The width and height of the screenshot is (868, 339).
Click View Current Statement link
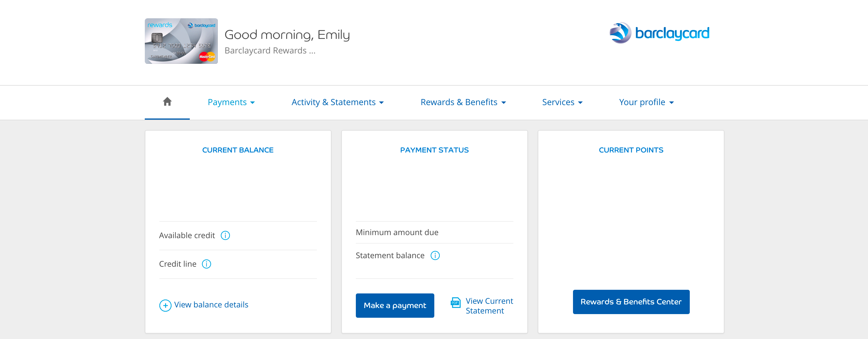tap(489, 306)
